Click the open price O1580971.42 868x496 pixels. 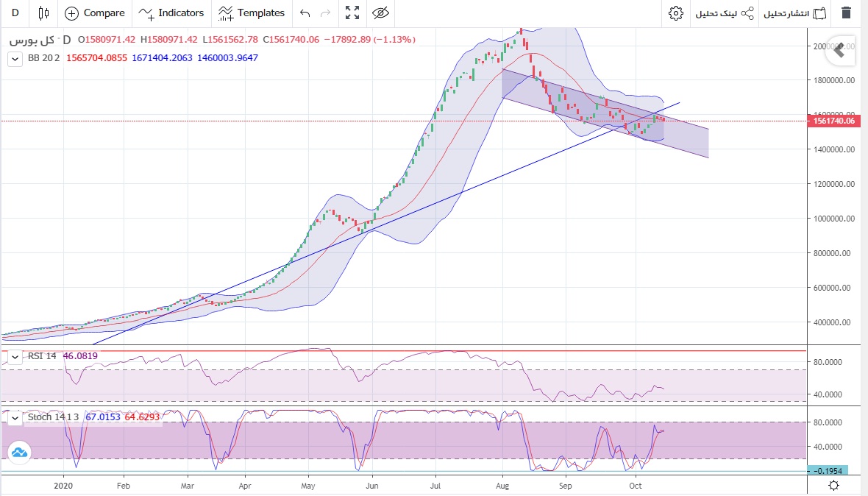point(106,39)
